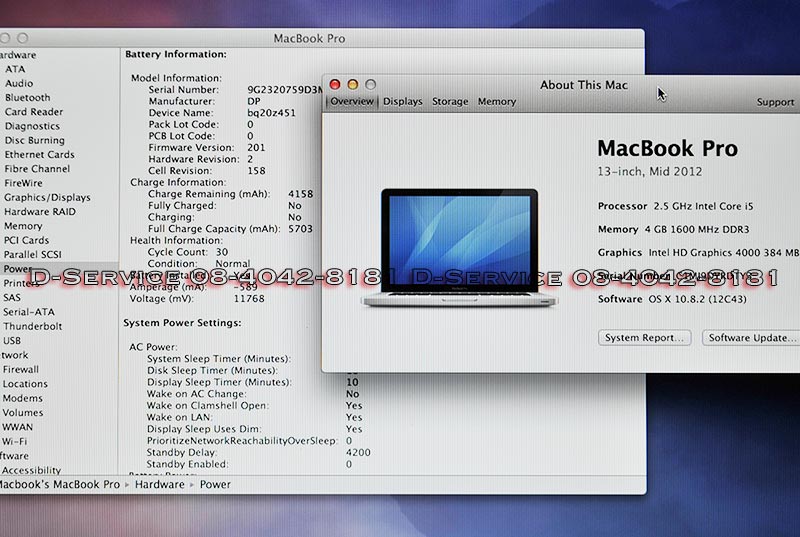
Task: Minimize the About This Mac window
Action: click(353, 84)
